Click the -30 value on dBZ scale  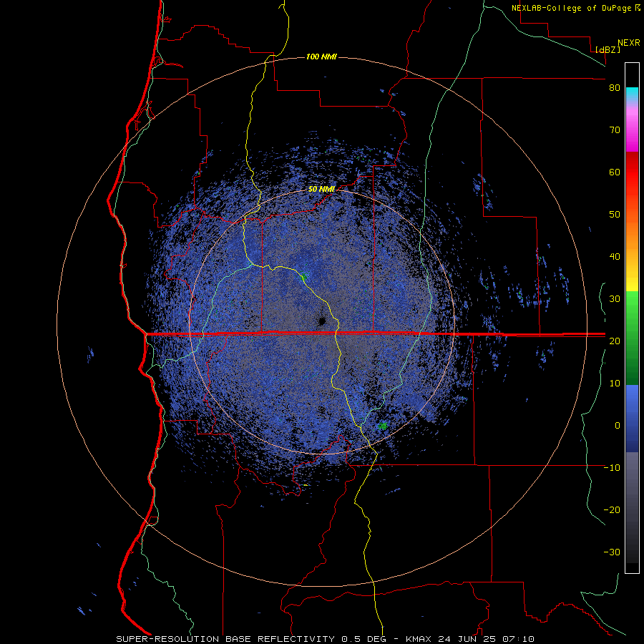[612, 552]
